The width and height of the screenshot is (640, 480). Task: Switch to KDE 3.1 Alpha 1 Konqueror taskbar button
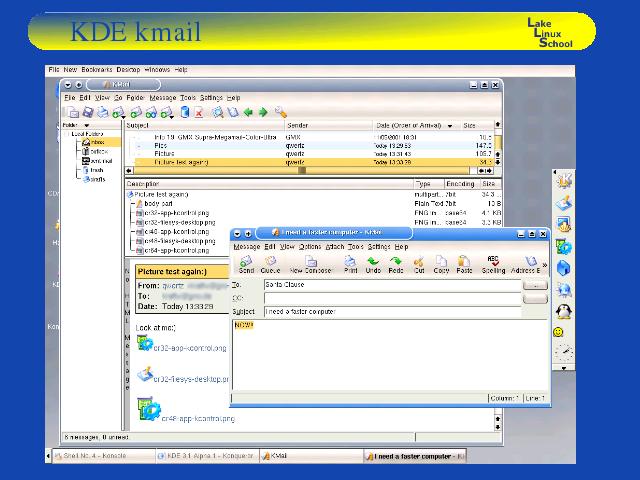coord(208,456)
